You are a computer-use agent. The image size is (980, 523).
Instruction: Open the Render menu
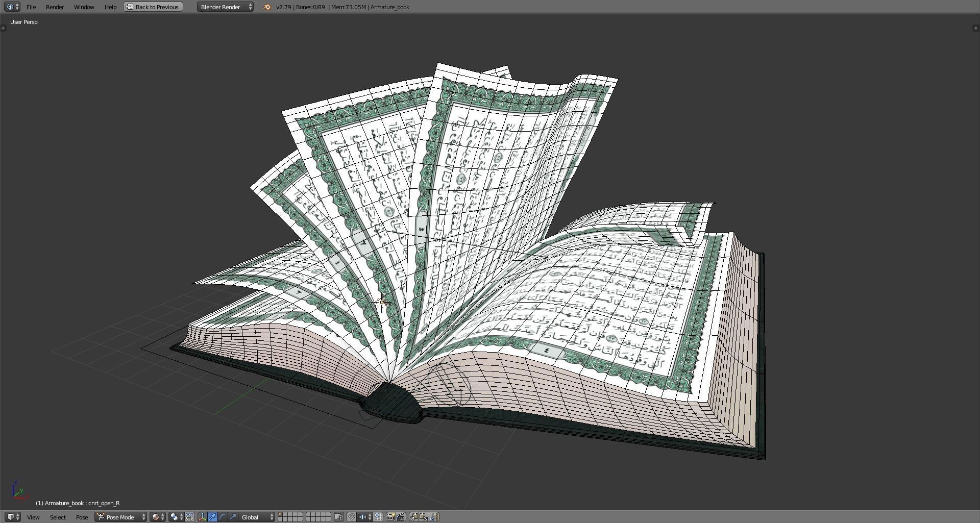point(55,7)
